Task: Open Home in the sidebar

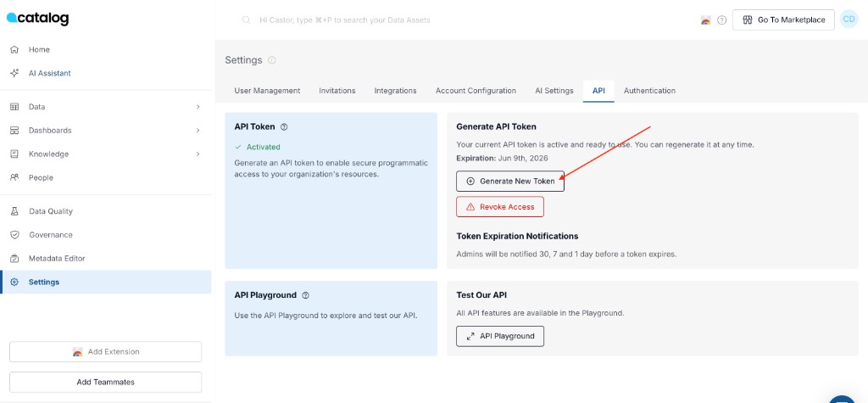Action: (x=105, y=49)
